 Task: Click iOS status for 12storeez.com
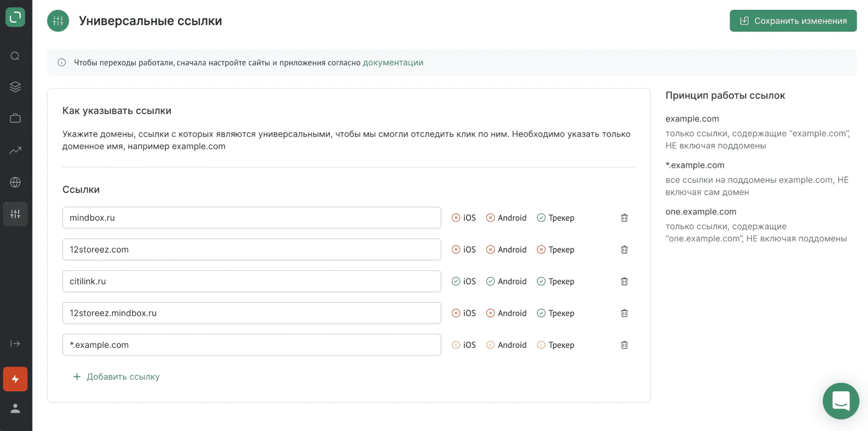point(464,249)
